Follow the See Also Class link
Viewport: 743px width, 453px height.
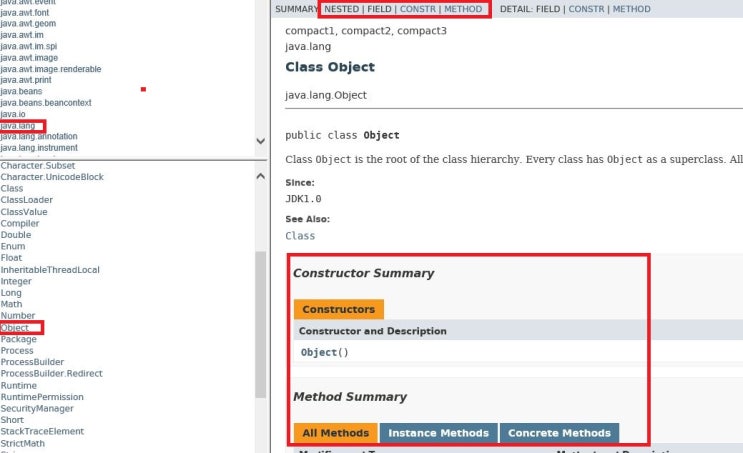click(300, 236)
